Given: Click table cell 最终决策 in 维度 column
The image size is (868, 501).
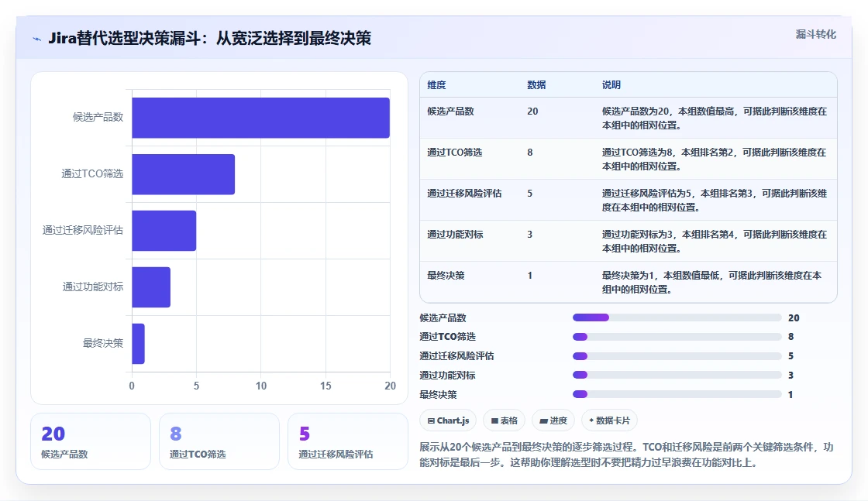Looking at the screenshot, I should tap(446, 276).
